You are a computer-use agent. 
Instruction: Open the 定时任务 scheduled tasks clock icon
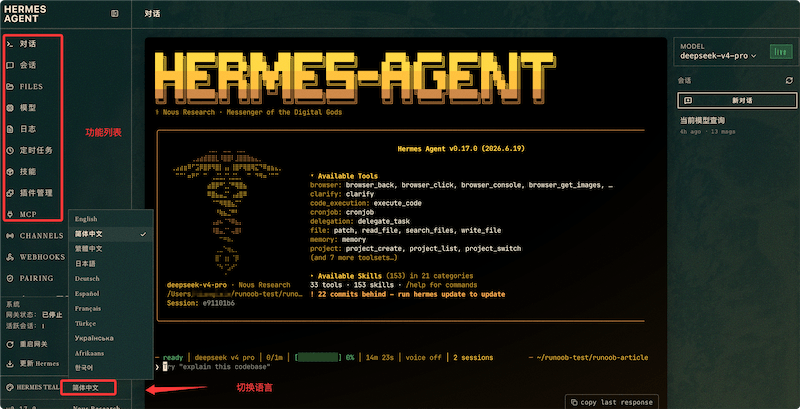(10, 150)
